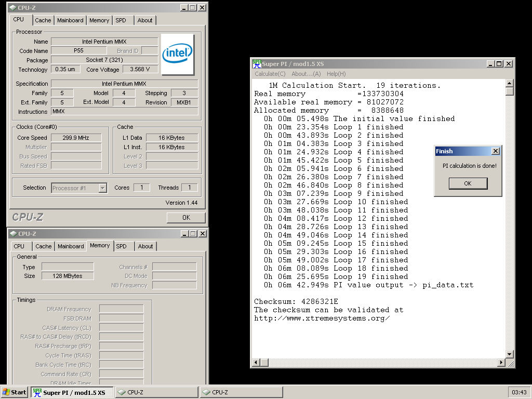Screen dimensions: 532x399
Task: Click the top CPU-Z window title icon
Action: (13, 7)
